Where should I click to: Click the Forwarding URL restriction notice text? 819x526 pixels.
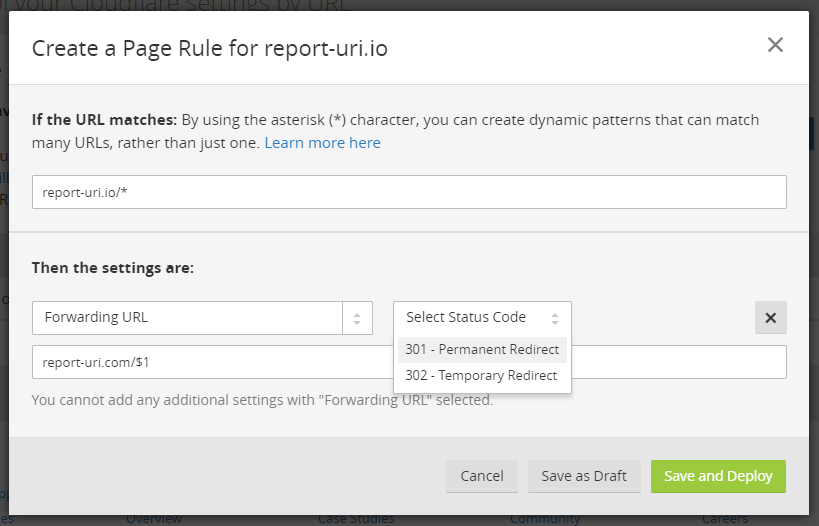click(x=262, y=400)
